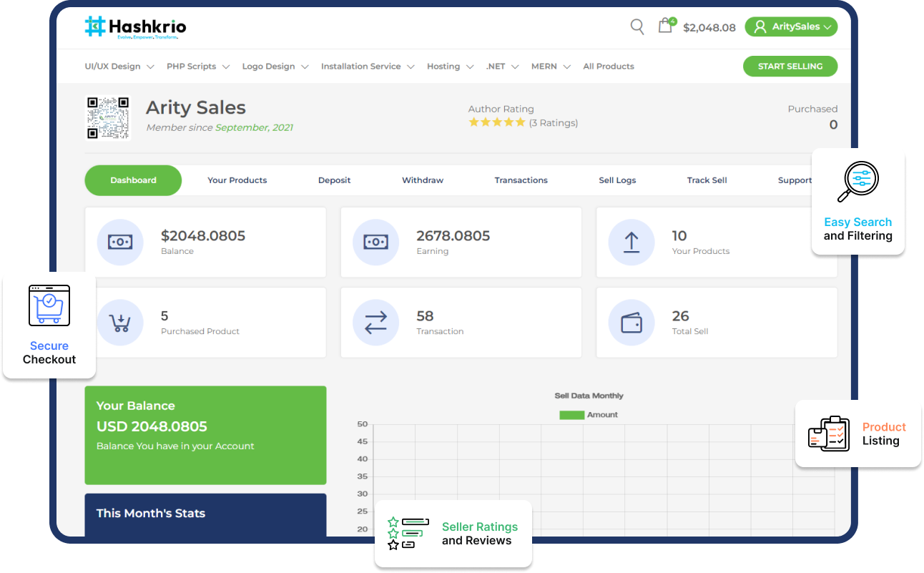
Task: Click the Balance money icon
Action: 120,243
